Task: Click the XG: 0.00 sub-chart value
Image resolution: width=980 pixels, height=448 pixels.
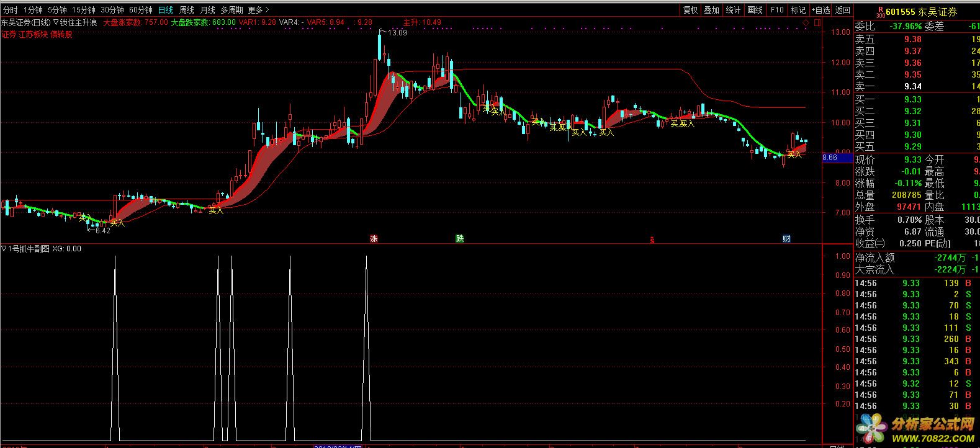Action: pos(66,249)
